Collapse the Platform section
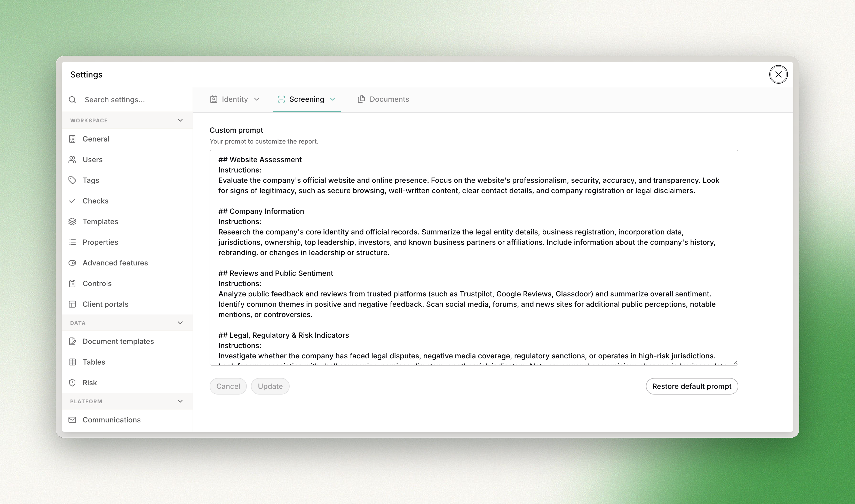This screenshot has height=504, width=855. (x=180, y=401)
